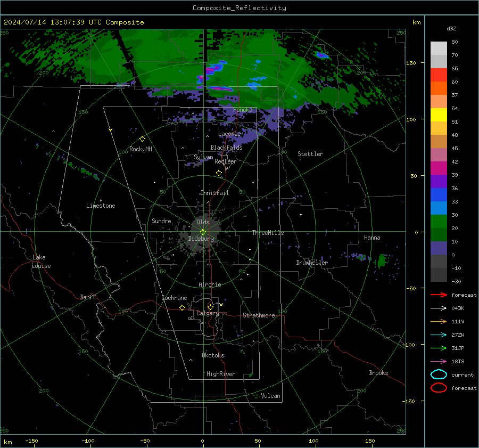Select the 39 dBZ magenta color swatch
Screen dimensions: 479x448
439,168
